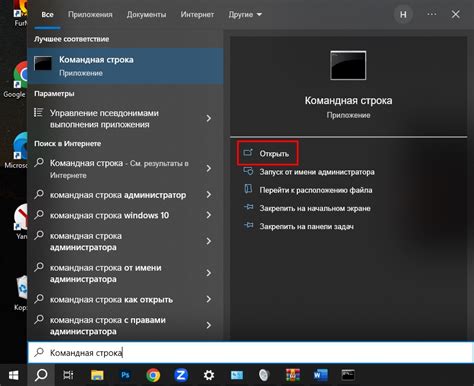Choose Закрепить на начальном экране
The image size is (474, 386).
click(x=307, y=208)
